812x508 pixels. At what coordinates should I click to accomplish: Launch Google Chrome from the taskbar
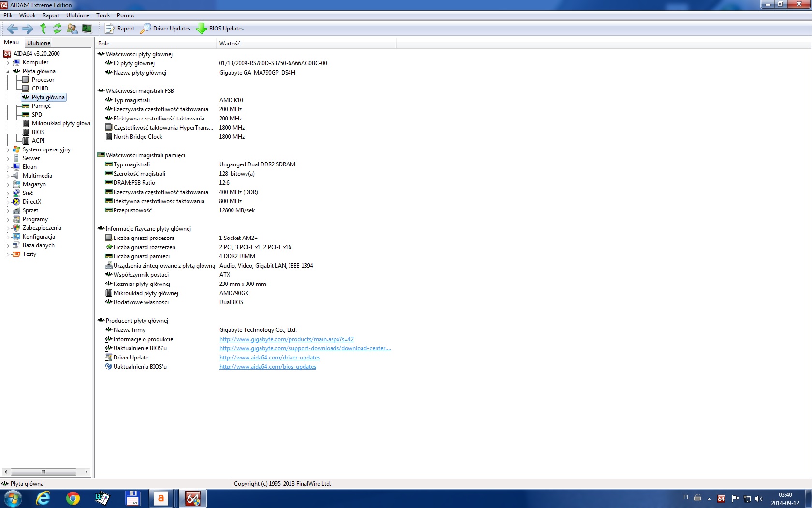click(x=73, y=498)
